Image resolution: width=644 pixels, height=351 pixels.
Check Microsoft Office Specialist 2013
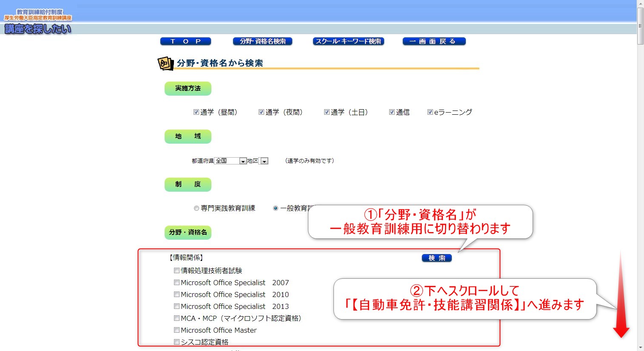pos(177,306)
